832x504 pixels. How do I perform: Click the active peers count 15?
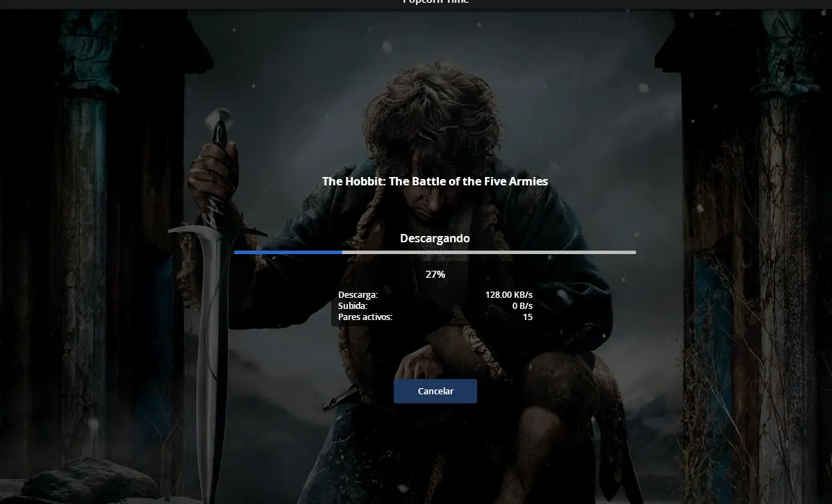527,317
